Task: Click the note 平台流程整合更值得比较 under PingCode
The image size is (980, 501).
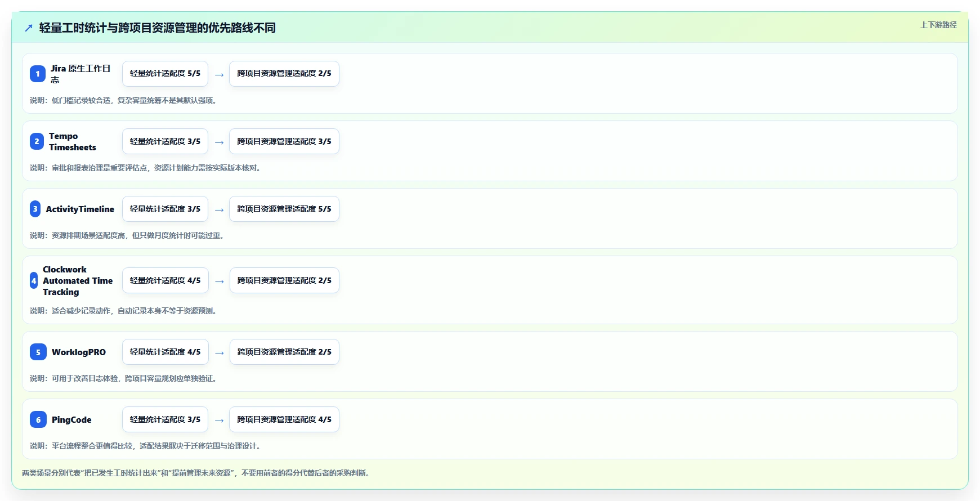Action: pos(145,446)
